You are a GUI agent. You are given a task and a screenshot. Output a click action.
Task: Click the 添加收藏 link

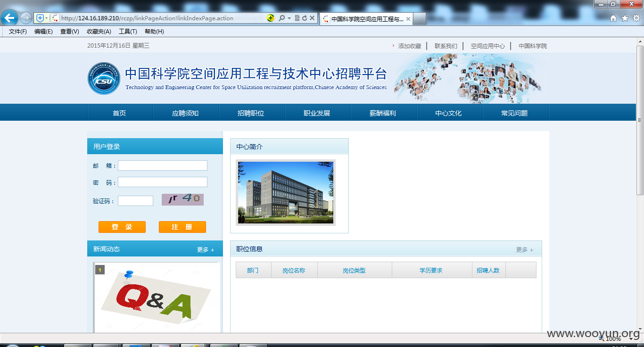pos(410,46)
